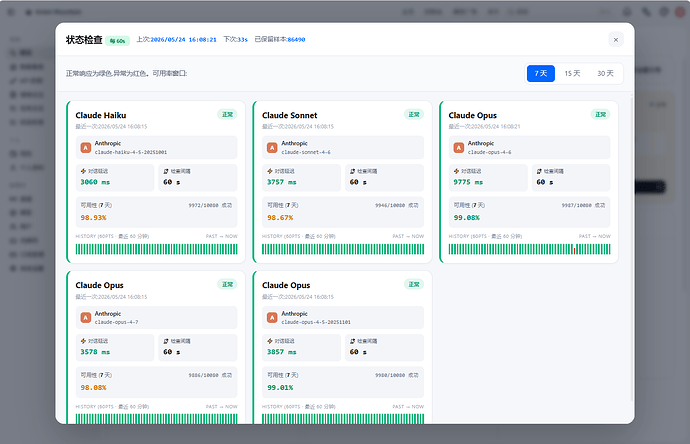The height and width of the screenshot is (444, 690).
Task: Select the claude-opus-4-5-20251101 model ID text
Action: (316, 322)
